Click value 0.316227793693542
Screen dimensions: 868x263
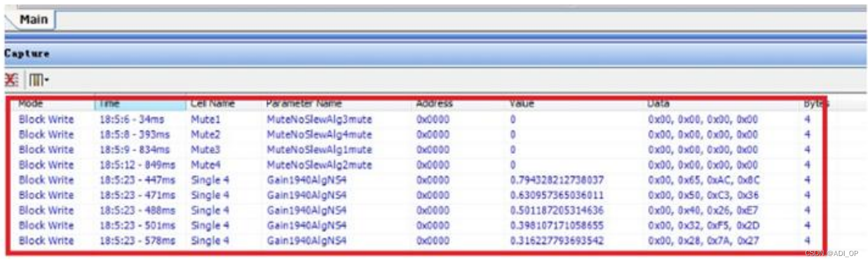click(557, 241)
